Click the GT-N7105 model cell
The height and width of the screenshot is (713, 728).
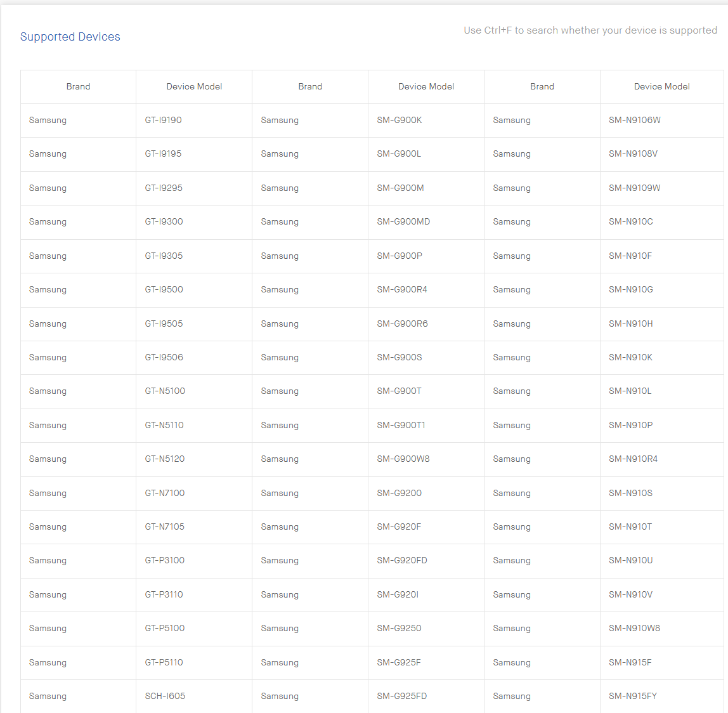(x=165, y=527)
